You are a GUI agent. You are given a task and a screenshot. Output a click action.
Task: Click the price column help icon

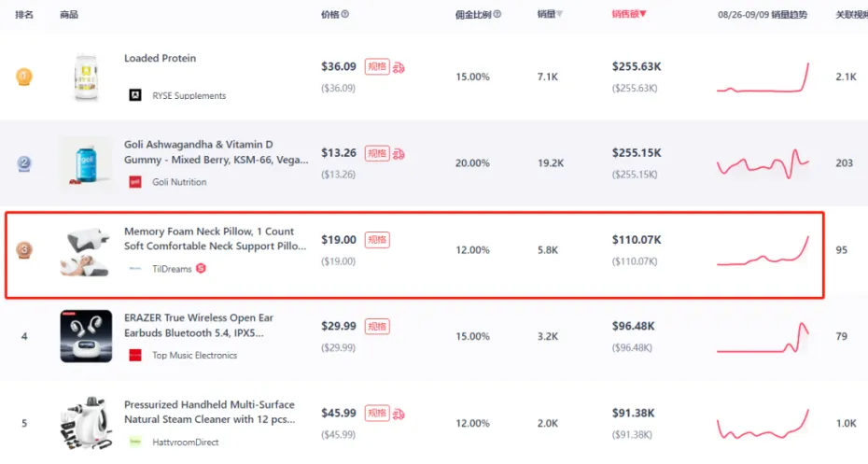pos(345,15)
